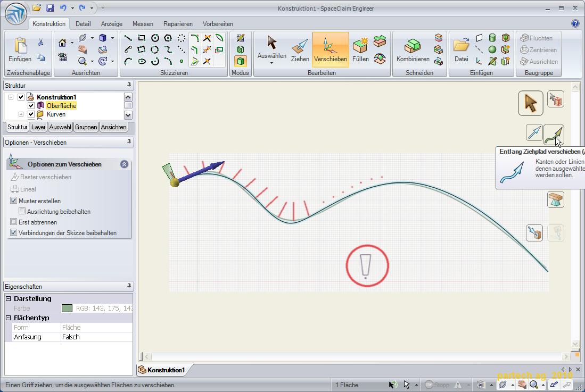
Task: Insert a cylinder from the Einfügen group
Action: pos(492,38)
